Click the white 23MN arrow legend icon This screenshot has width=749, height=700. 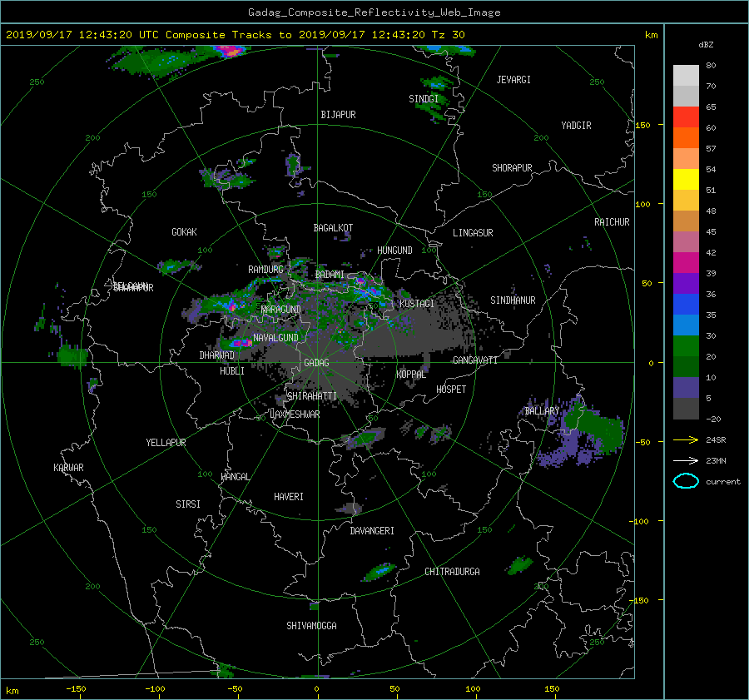[x=686, y=460]
